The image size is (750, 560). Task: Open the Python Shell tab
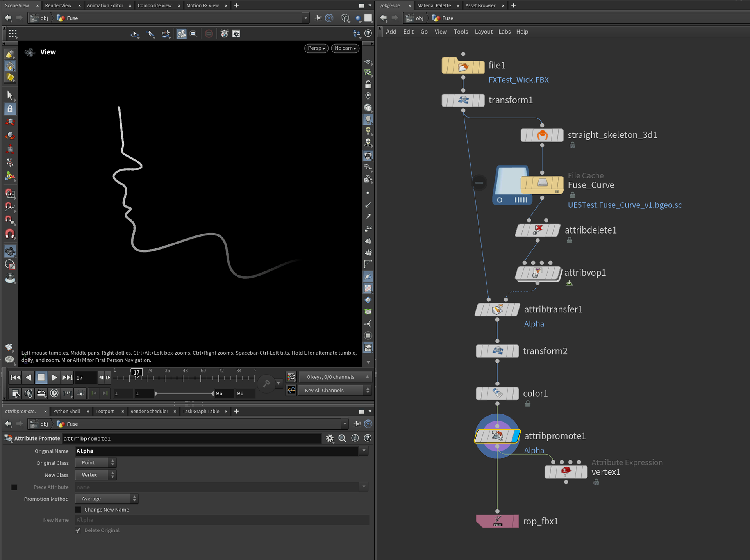coord(66,411)
